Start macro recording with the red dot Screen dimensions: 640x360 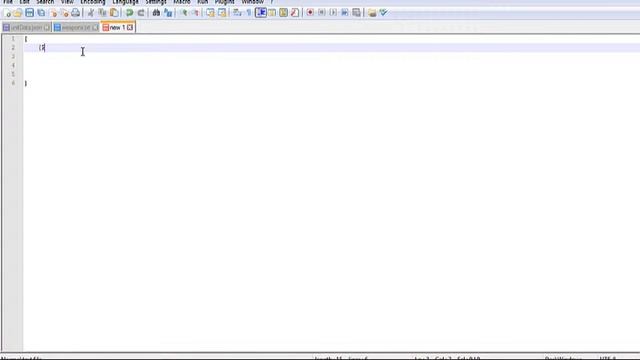pyautogui.click(x=310, y=13)
